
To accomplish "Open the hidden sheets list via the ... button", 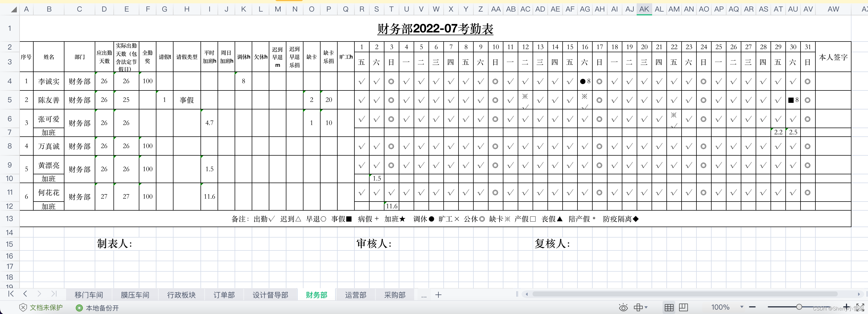I will pos(424,296).
